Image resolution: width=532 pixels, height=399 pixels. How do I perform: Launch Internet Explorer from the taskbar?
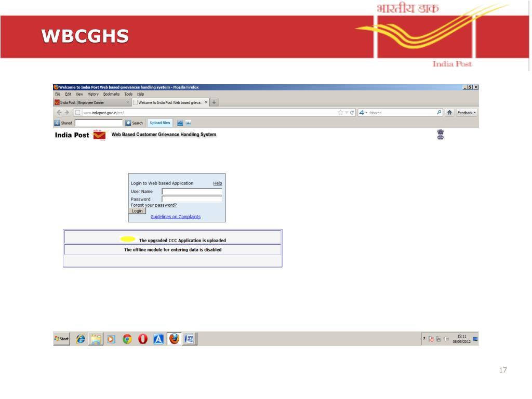81,339
